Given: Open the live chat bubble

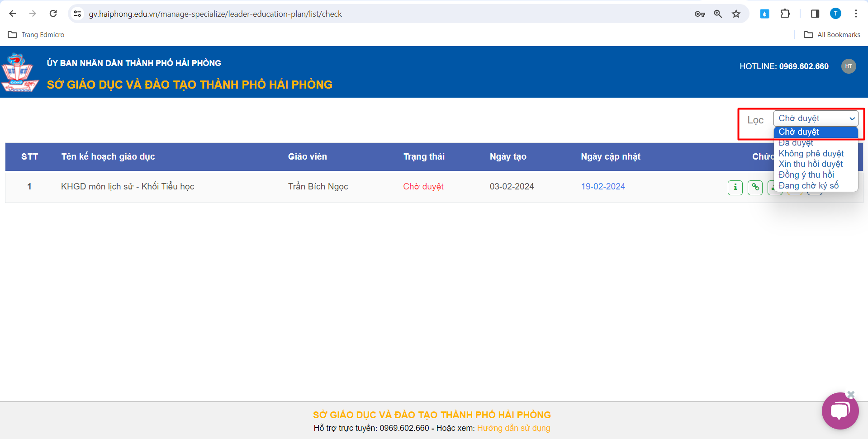Looking at the screenshot, I should tap(840, 411).
